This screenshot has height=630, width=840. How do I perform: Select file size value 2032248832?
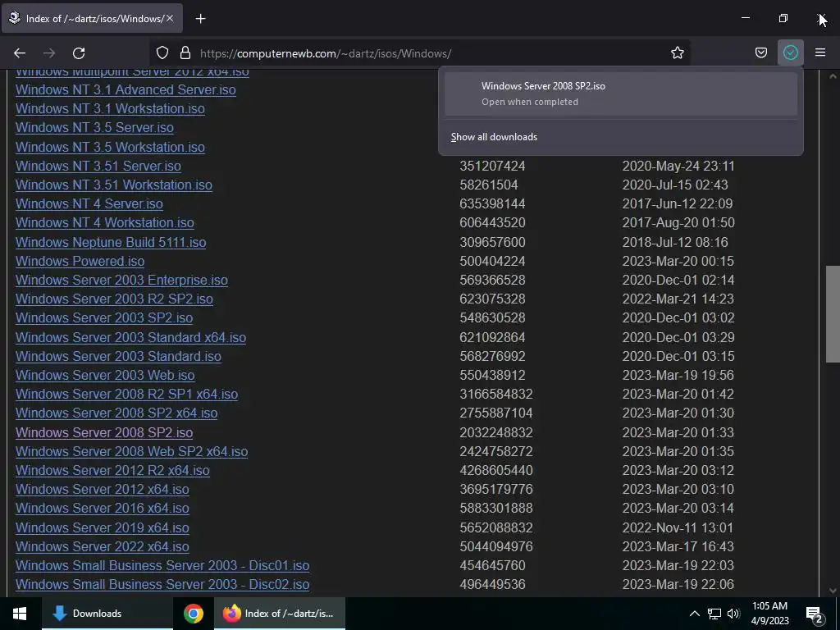496,432
